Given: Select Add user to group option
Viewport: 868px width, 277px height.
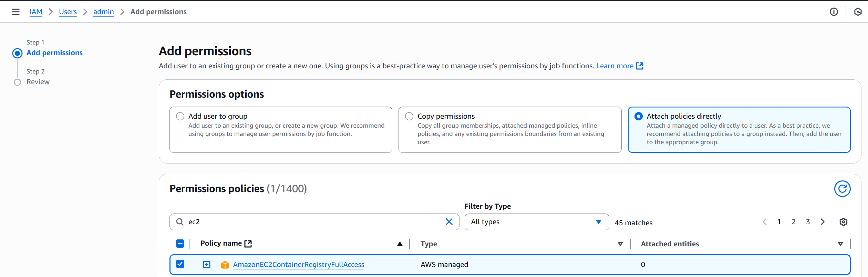Looking at the screenshot, I should pos(180,116).
